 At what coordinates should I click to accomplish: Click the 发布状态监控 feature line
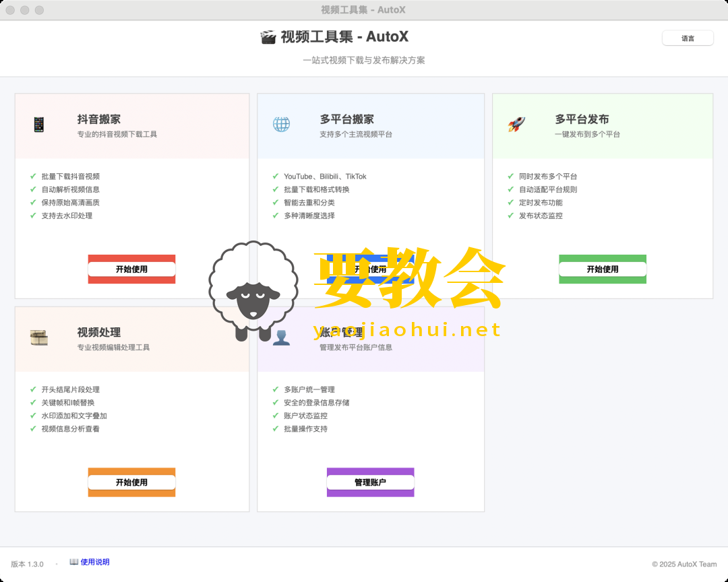pyautogui.click(x=541, y=216)
